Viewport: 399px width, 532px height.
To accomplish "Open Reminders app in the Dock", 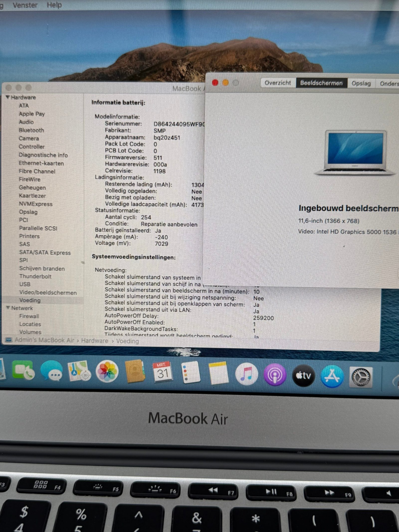I will (191, 372).
